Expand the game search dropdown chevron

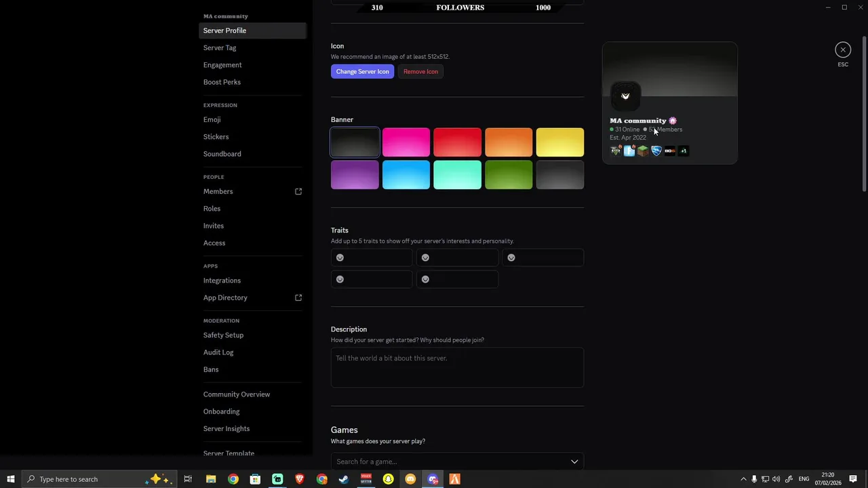[x=574, y=462]
